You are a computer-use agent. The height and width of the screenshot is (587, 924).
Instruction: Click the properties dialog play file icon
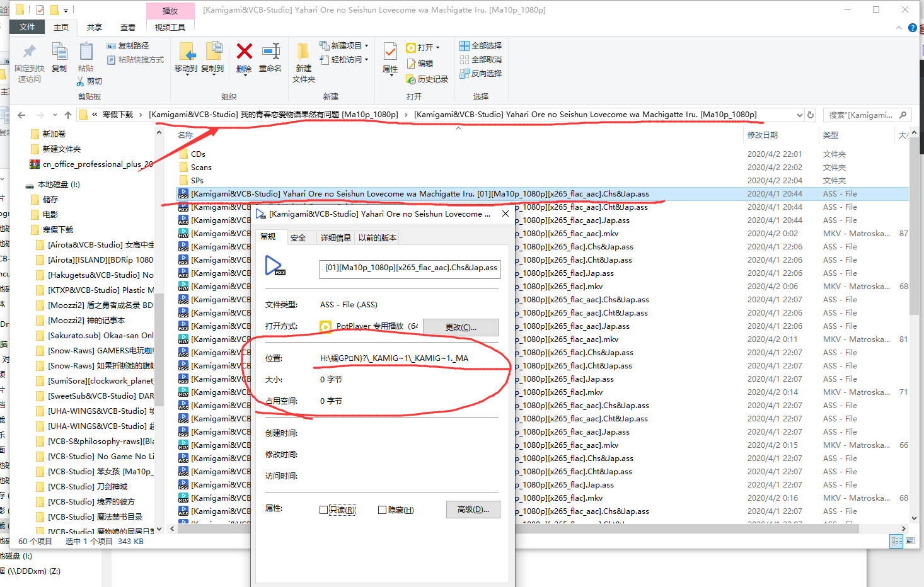point(275,266)
